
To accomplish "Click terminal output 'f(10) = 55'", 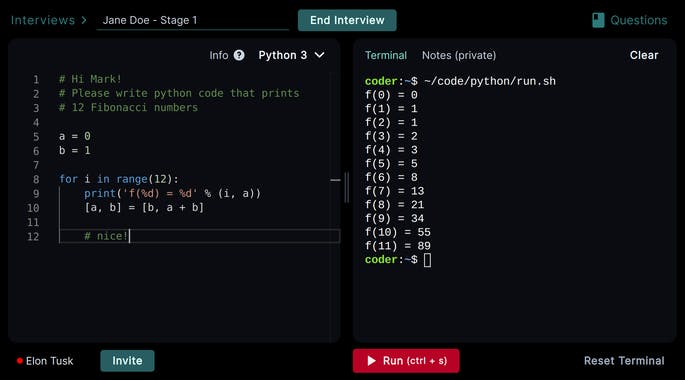I will tap(398, 232).
